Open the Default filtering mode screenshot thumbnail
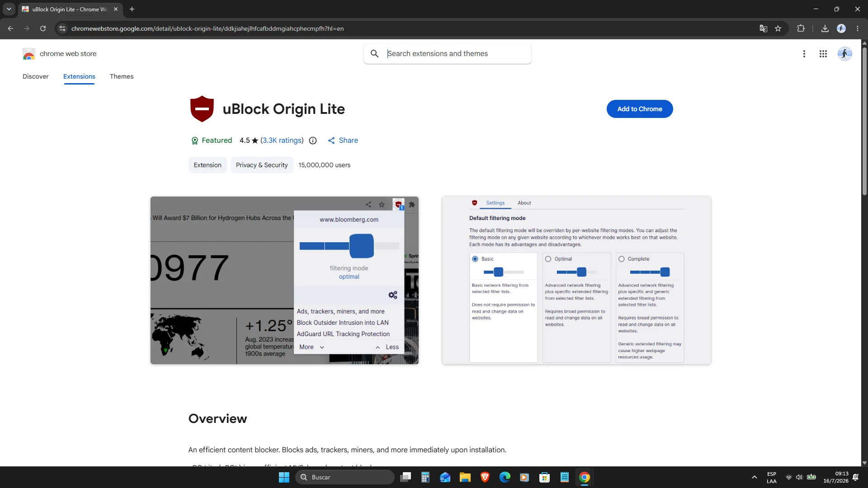This screenshot has width=868, height=488. pyautogui.click(x=576, y=280)
